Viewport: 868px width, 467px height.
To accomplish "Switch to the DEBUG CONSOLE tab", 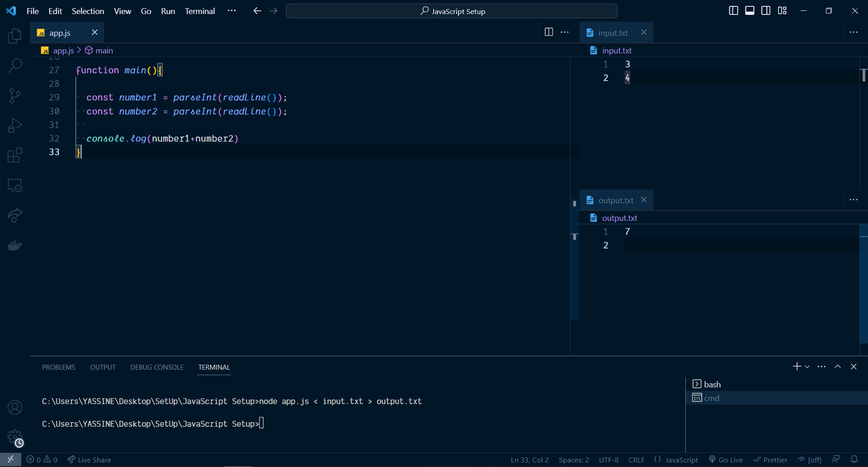I will click(156, 367).
